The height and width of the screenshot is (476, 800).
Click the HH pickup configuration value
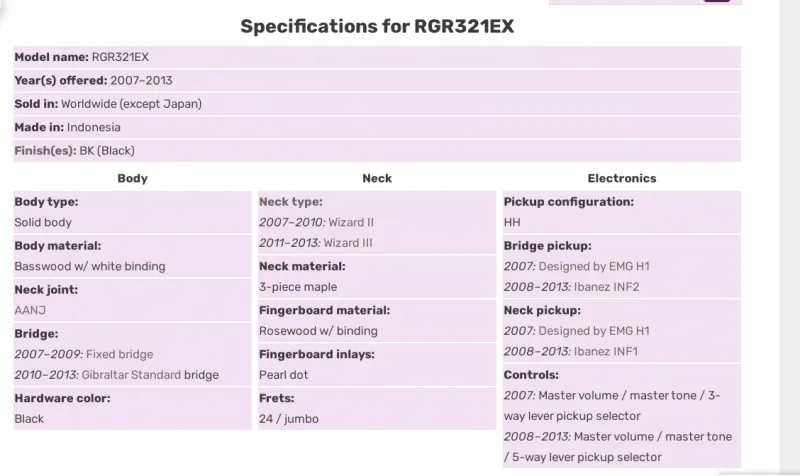pyautogui.click(x=512, y=222)
